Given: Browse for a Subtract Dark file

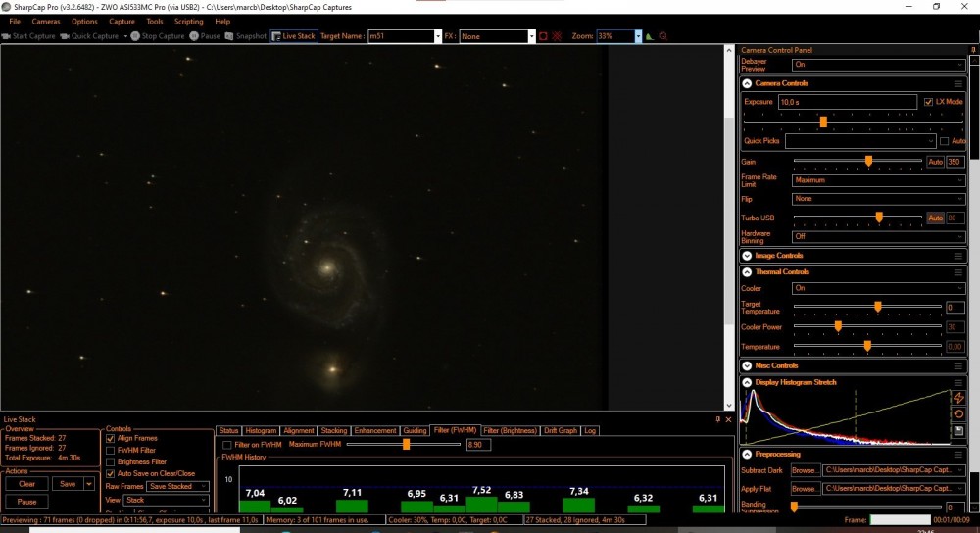Looking at the screenshot, I should coord(805,470).
